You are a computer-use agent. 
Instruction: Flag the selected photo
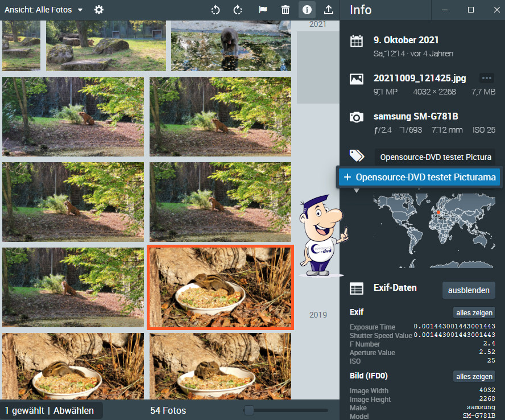coord(262,10)
